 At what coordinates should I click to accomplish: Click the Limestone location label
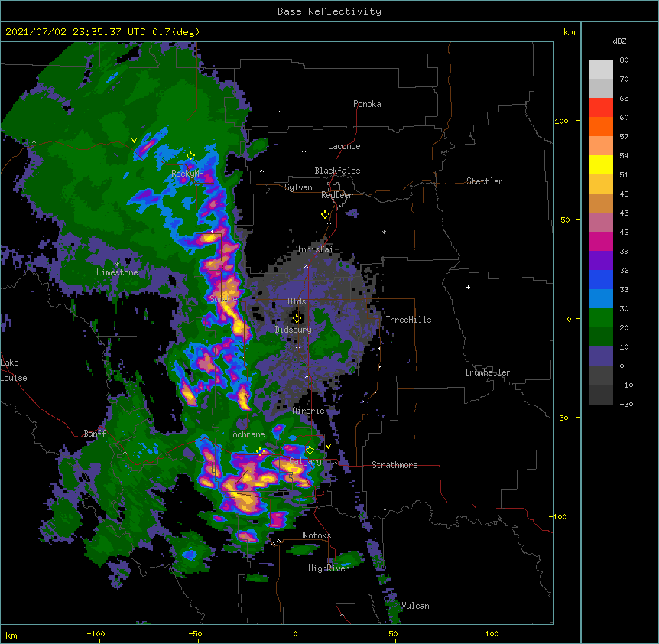[x=117, y=272]
